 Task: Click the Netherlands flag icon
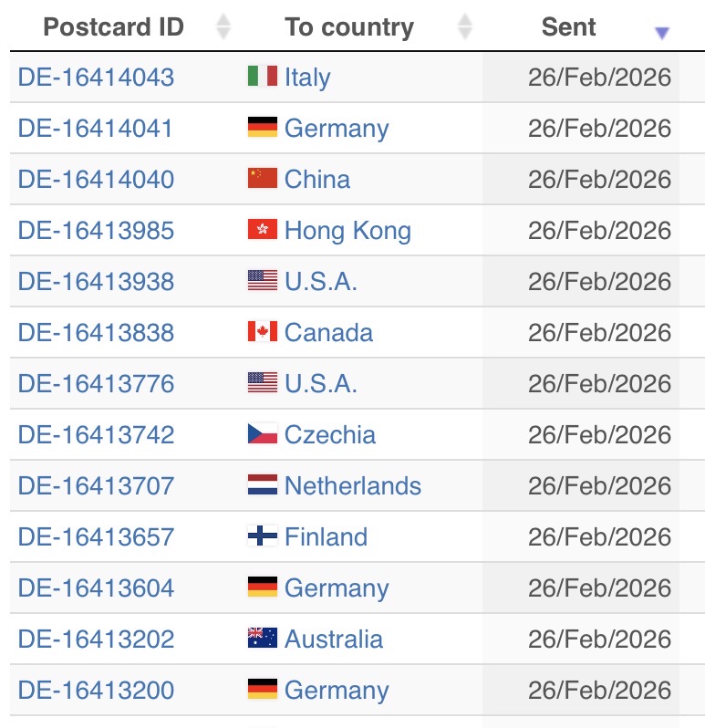263,485
